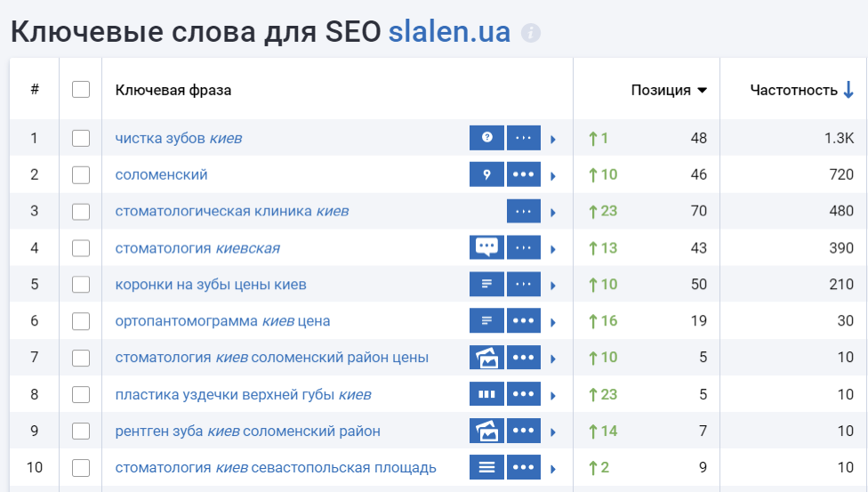Screen dimensions: 868x492
Task: Expand arrow for ортопантомограмма киев цена
Action: coord(553,322)
